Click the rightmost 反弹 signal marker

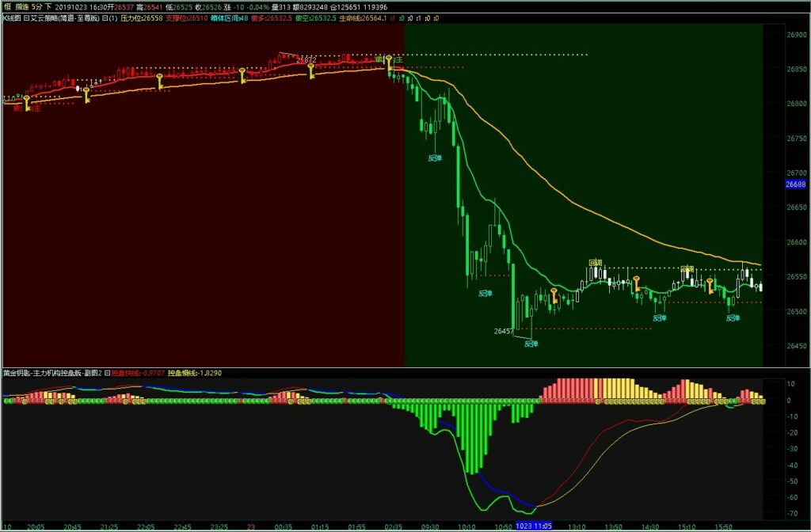(x=733, y=317)
